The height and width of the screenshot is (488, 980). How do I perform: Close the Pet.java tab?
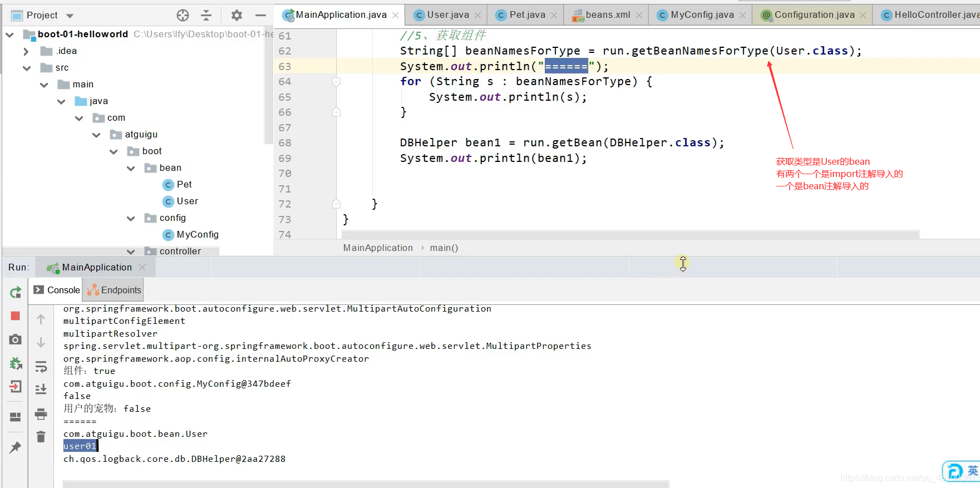click(554, 16)
